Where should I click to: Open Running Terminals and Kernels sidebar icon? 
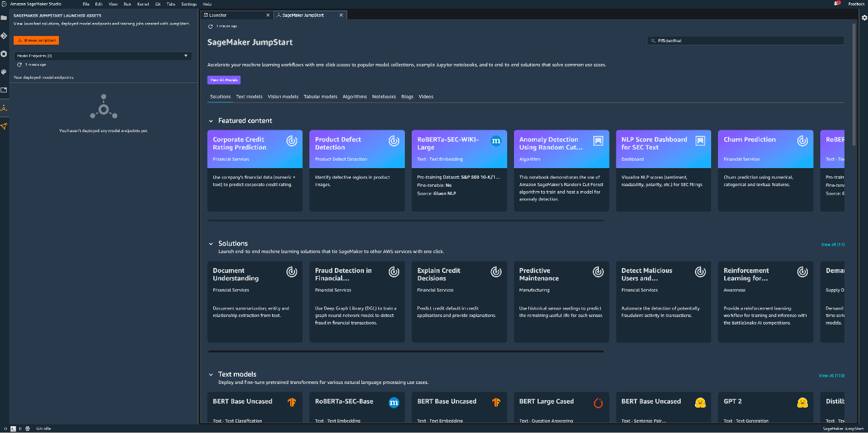coord(4,53)
